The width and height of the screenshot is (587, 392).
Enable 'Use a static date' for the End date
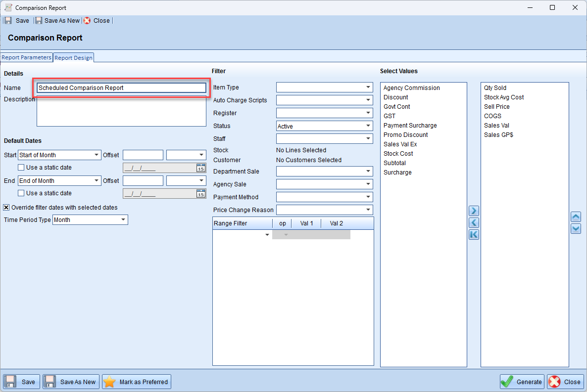(21, 193)
